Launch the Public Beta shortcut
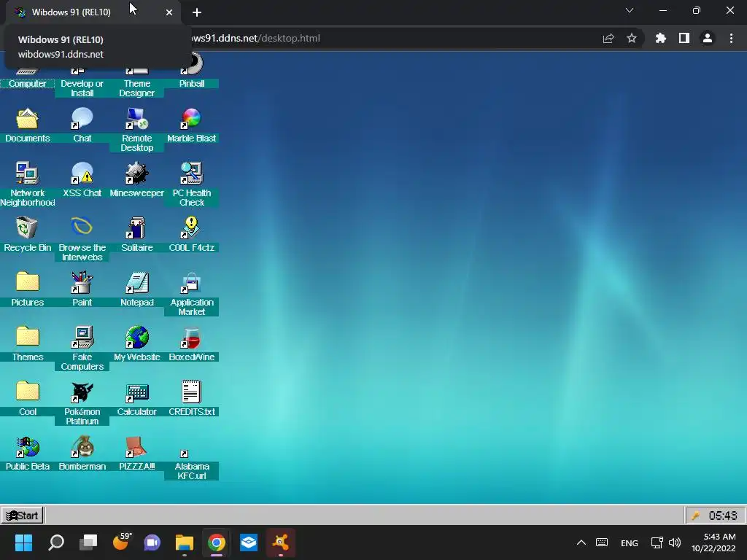This screenshot has height=560, width=747. tap(27, 447)
